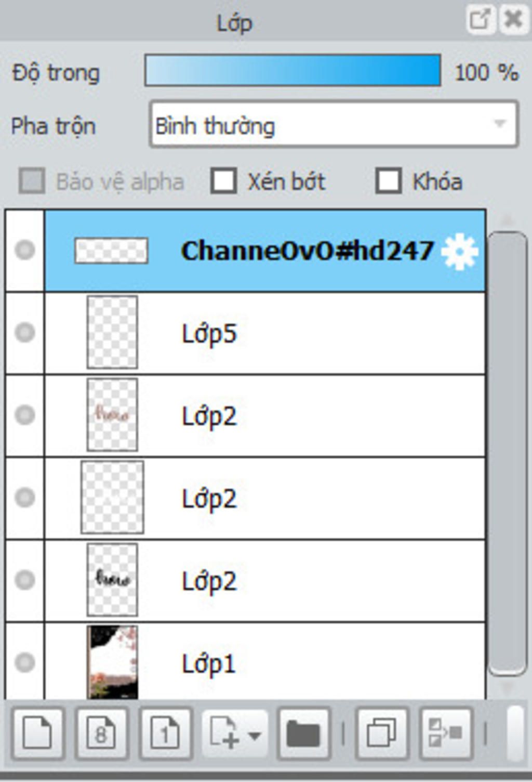Click the black text thumbnail of Lớp2

click(112, 580)
